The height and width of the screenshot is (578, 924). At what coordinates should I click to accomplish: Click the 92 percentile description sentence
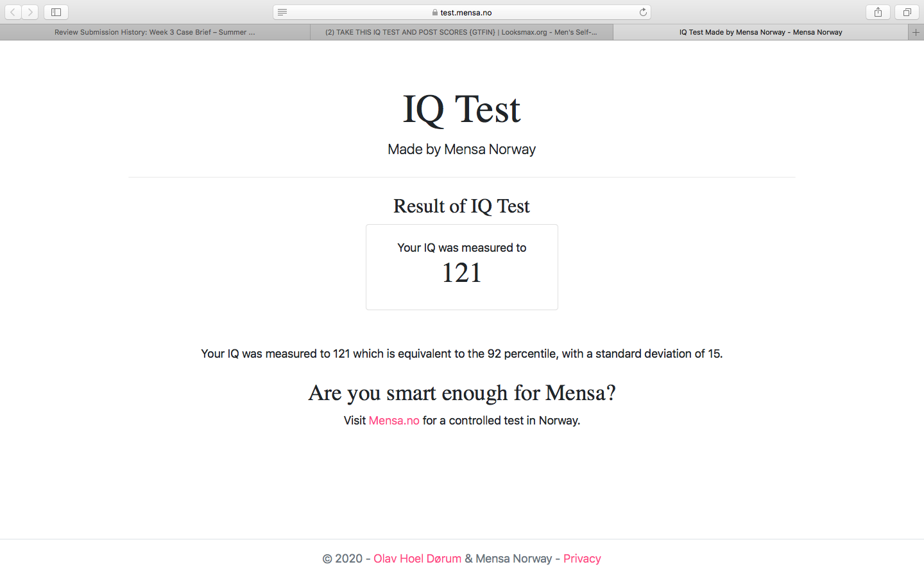pyautogui.click(x=462, y=354)
